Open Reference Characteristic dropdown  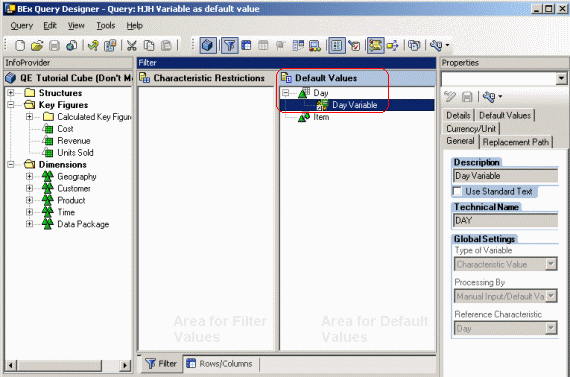coord(551,329)
